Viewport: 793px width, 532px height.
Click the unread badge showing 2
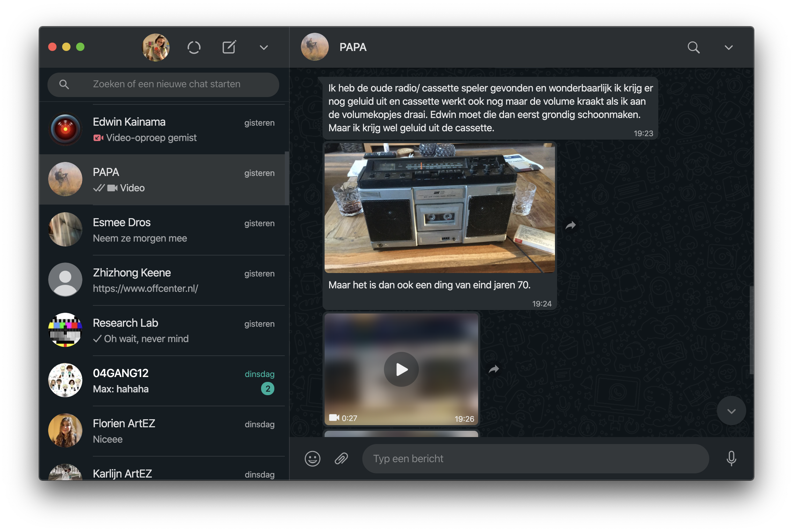pos(268,389)
